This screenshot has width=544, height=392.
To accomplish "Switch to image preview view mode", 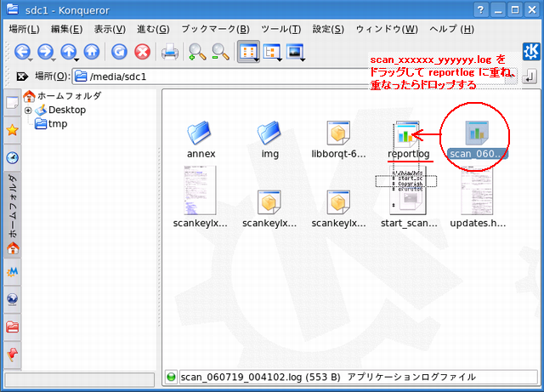I will tap(294, 52).
